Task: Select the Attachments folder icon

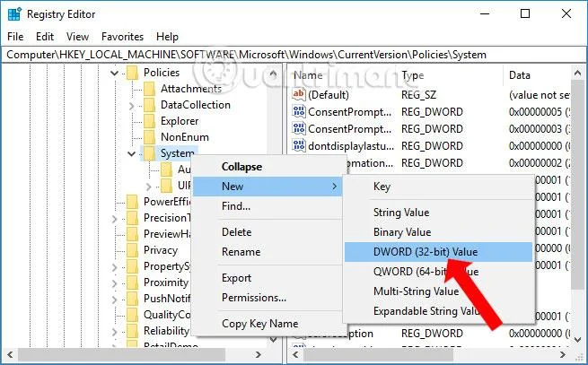Action: [149, 89]
